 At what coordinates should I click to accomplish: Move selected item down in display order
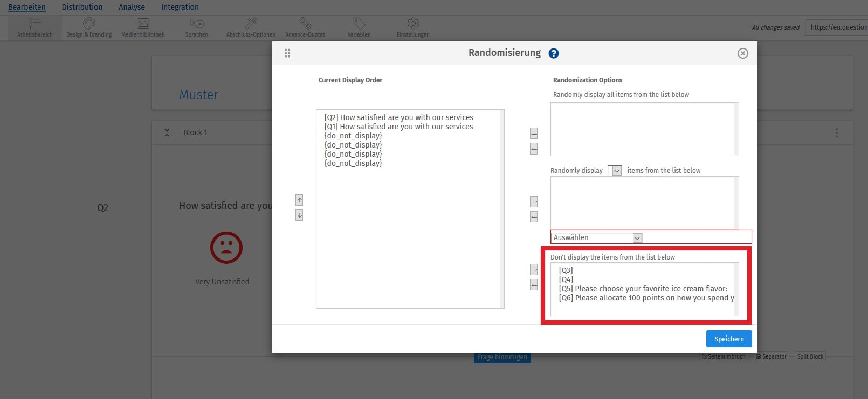299,215
